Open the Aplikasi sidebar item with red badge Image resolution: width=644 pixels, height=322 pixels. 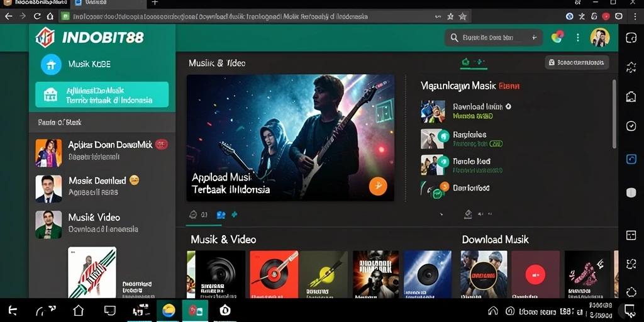tap(102, 152)
